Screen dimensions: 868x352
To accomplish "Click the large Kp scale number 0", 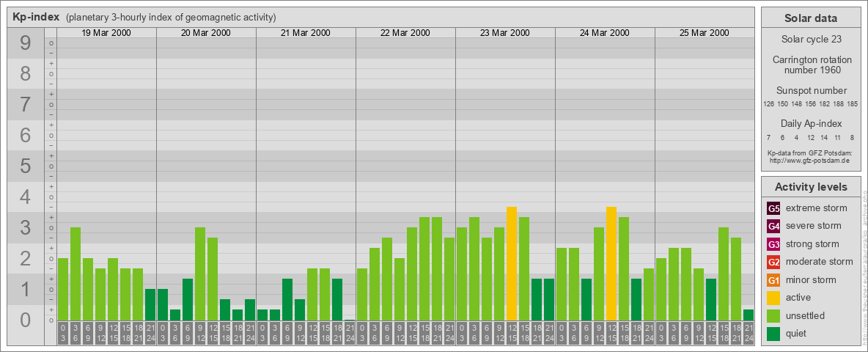I will [x=26, y=320].
